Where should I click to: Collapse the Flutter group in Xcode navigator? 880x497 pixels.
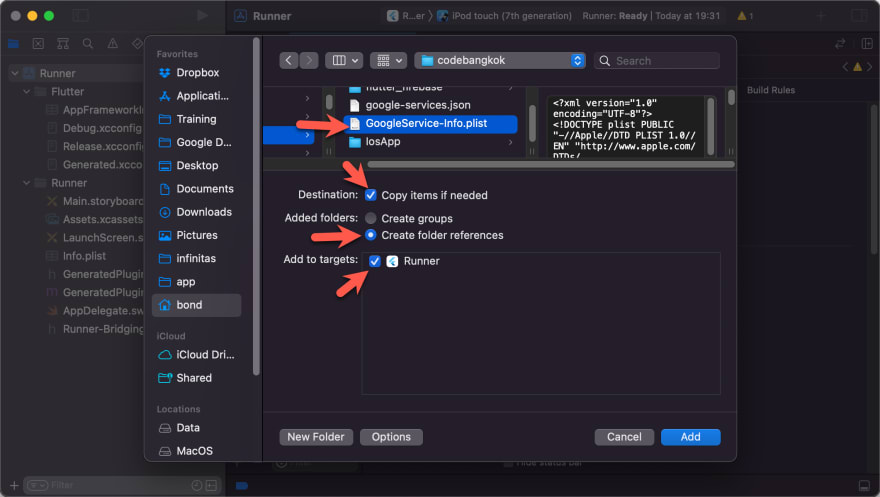tap(26, 91)
